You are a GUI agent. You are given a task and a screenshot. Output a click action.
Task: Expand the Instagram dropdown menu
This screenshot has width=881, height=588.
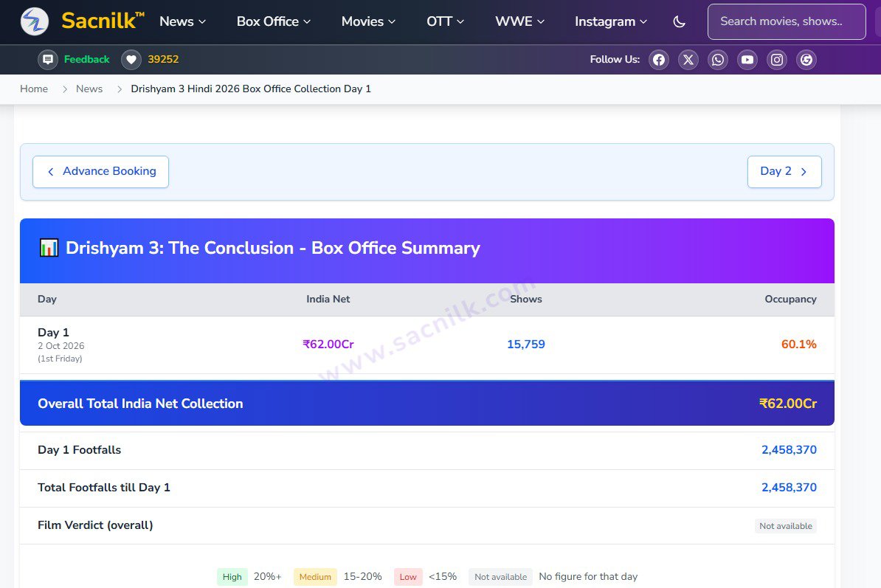pos(611,21)
